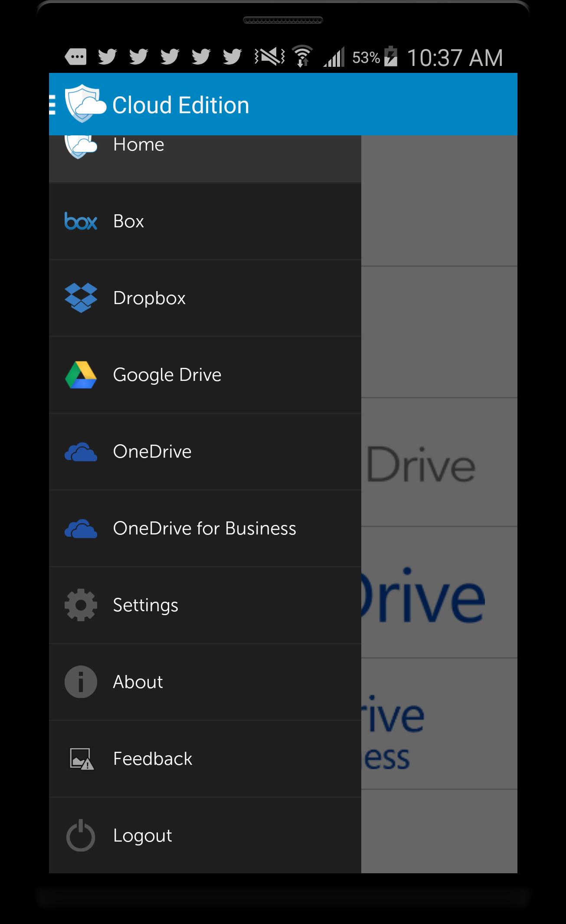
Task: Tap the Cloud Edition title text
Action: tap(180, 105)
